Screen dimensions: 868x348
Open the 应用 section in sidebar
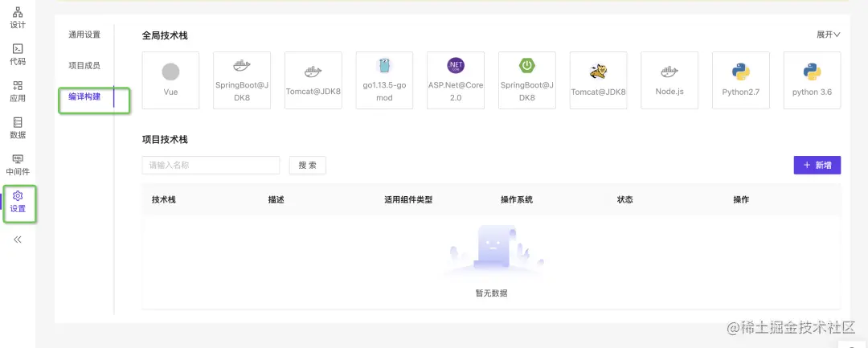(18, 92)
